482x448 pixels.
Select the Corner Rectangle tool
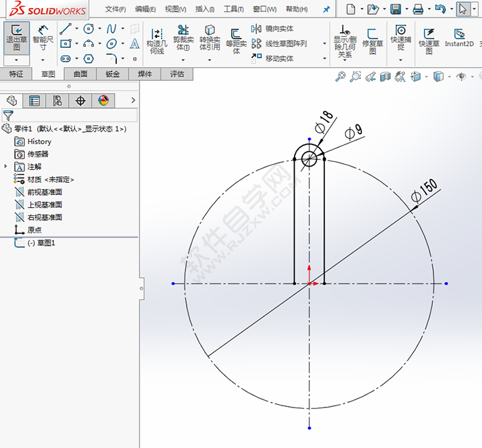click(65, 44)
